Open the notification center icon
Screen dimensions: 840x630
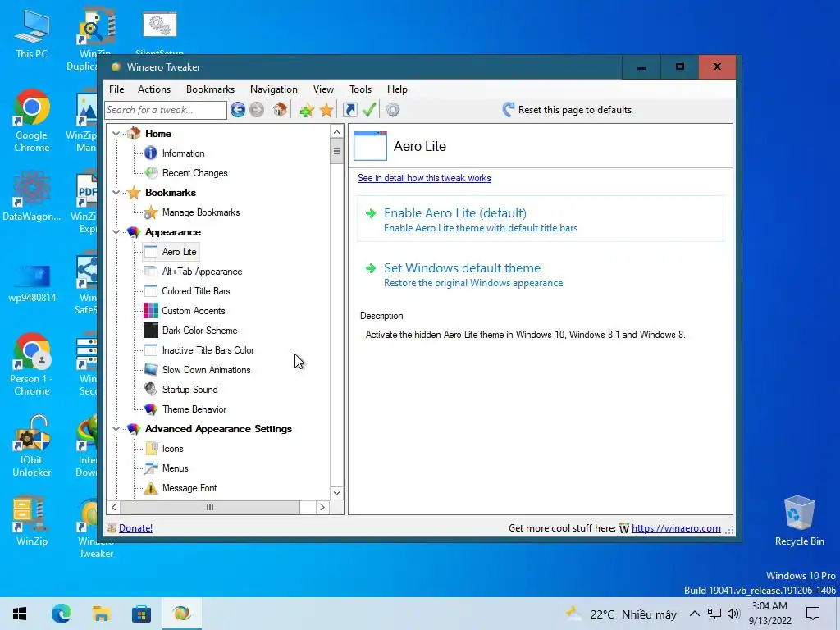click(x=813, y=614)
